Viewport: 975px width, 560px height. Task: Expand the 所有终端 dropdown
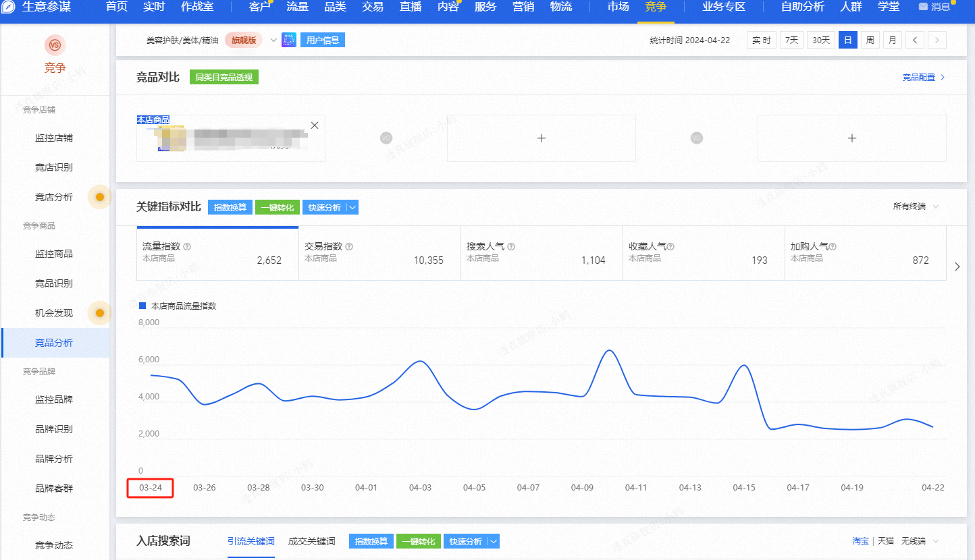916,206
